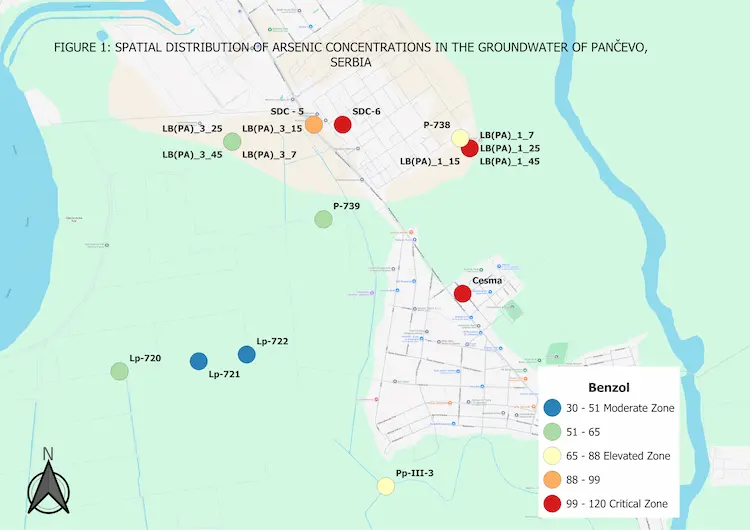750x530 pixels.
Task: Click the Benzol legend title
Action: (608, 384)
